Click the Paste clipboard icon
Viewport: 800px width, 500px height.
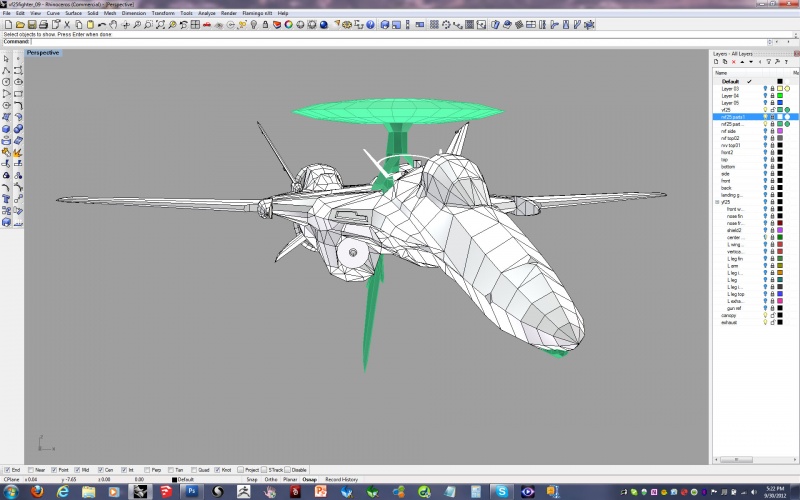(90, 24)
